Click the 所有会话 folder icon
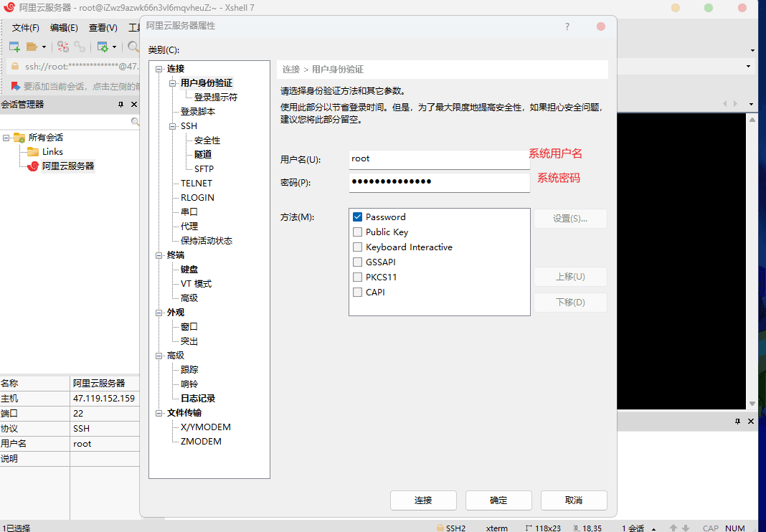The height and width of the screenshot is (532, 766). [19, 137]
